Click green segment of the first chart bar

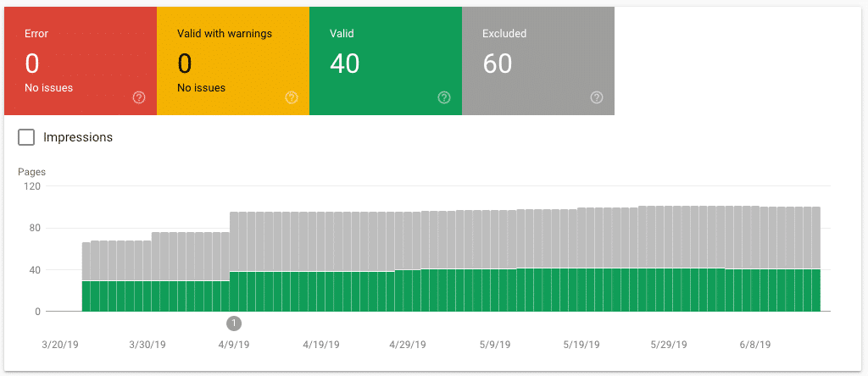[x=86, y=296]
